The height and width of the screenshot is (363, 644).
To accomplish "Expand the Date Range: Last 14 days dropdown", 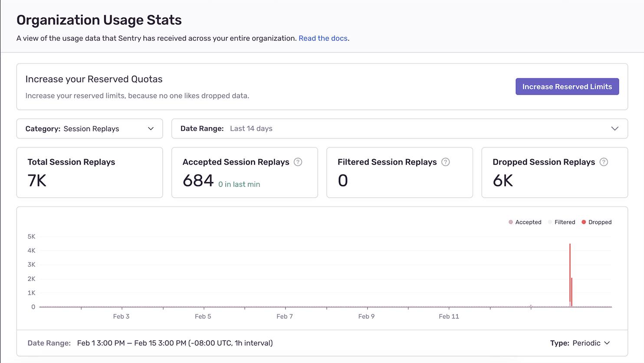I will pyautogui.click(x=399, y=128).
